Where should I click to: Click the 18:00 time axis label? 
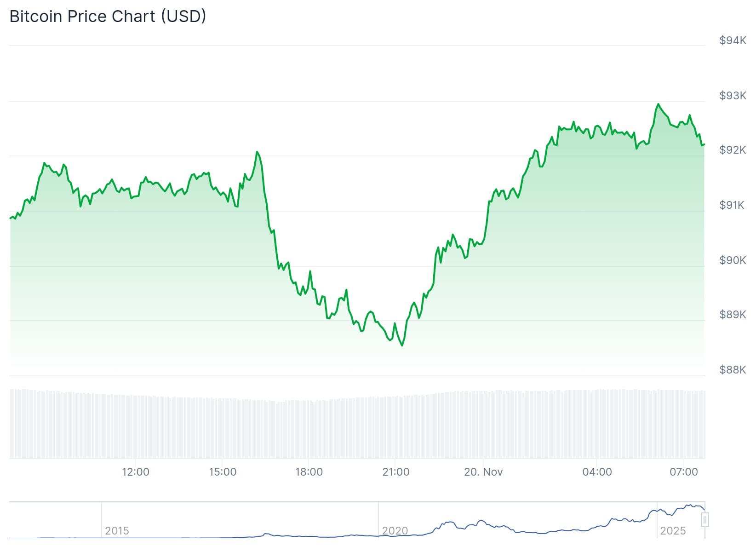(309, 472)
